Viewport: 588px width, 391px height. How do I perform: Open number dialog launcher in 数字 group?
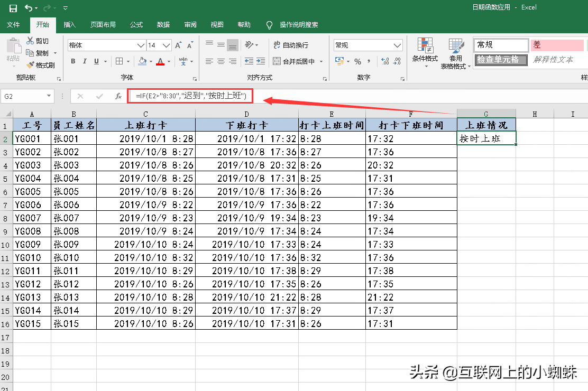point(402,79)
